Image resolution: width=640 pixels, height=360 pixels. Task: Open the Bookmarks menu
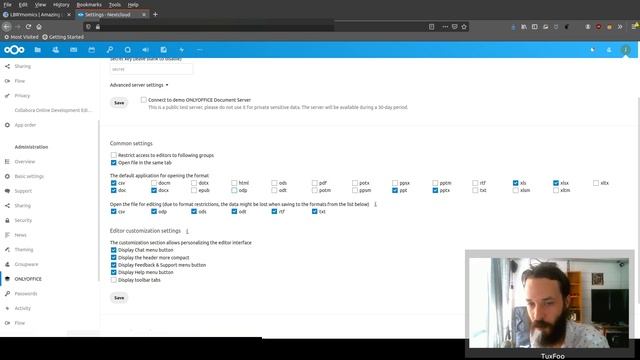[x=89, y=4]
